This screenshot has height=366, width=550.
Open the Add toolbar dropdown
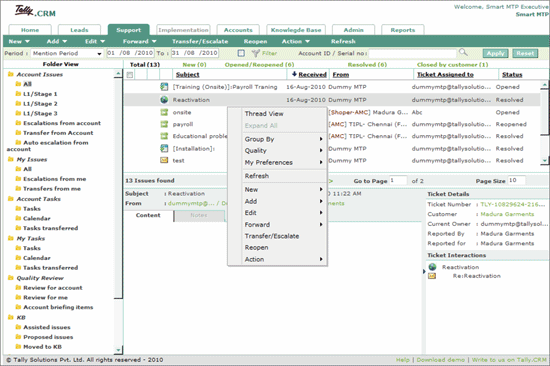56,41
